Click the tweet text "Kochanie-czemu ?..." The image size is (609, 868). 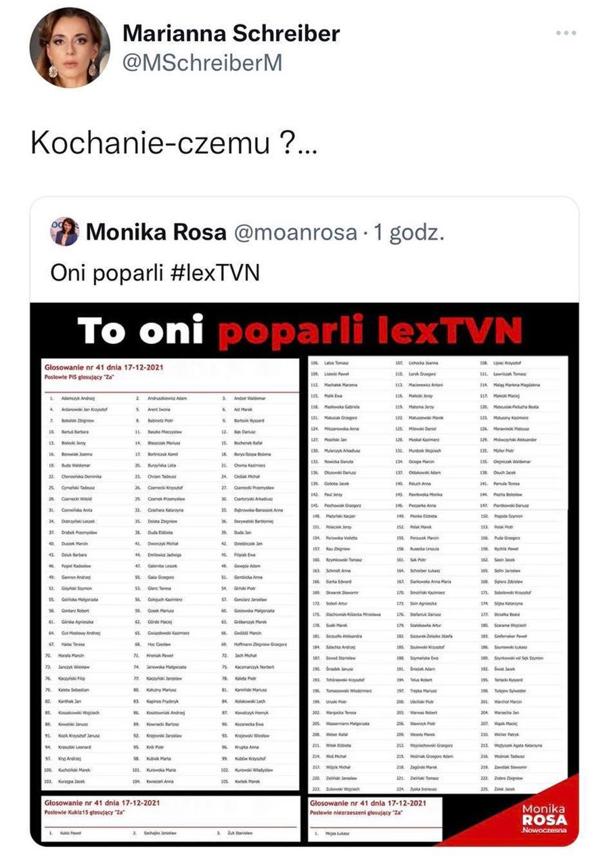click(173, 144)
